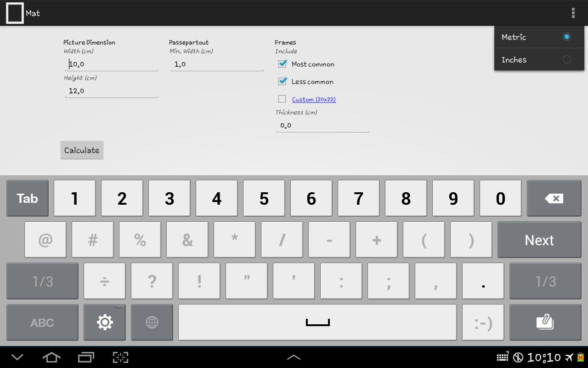Tap the airplane mode status icon

(x=570, y=357)
